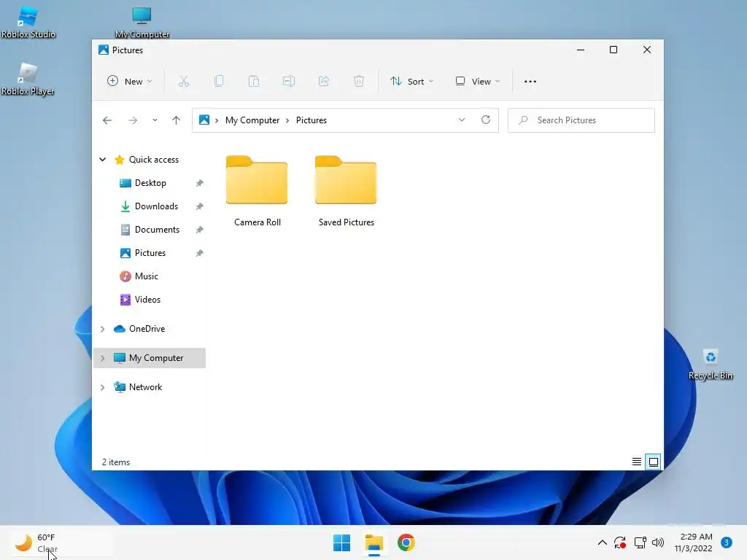This screenshot has width=747, height=560.
Task: Click the pin icon beside Downloads
Action: coord(200,206)
